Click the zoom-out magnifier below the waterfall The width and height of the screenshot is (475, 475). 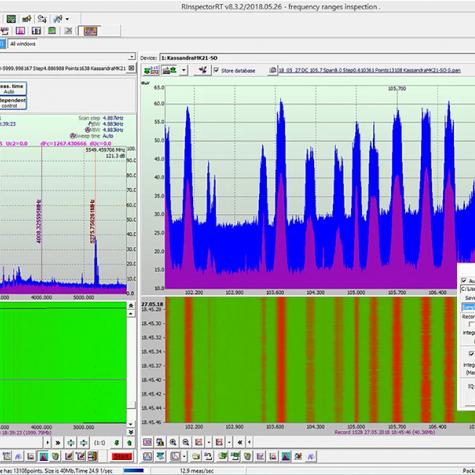[186, 442]
